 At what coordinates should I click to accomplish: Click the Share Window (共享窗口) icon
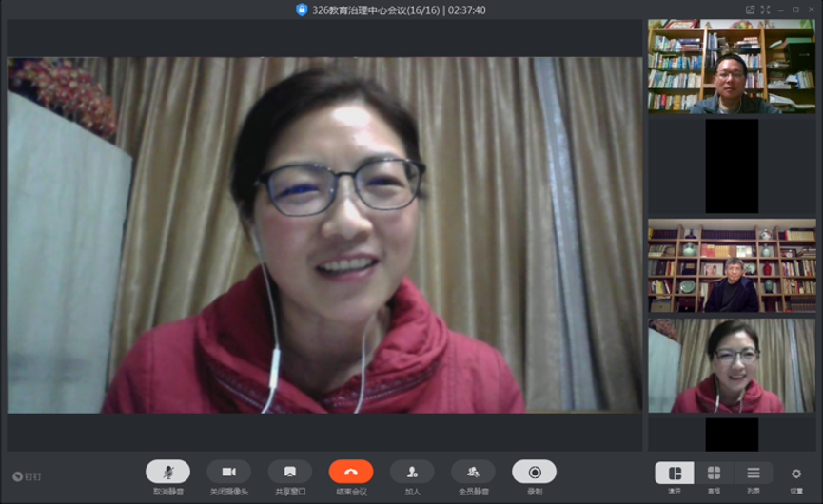[x=290, y=472]
